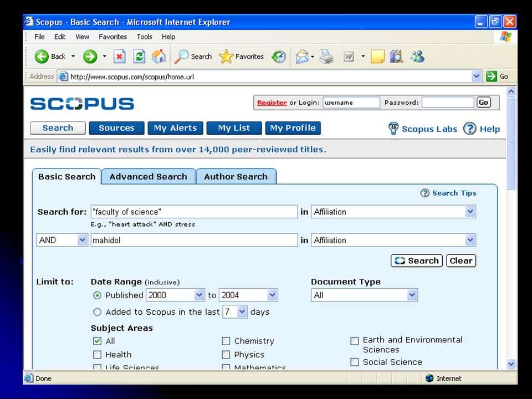Open the Favorites star
This screenshot has width=532, height=399.
[x=226, y=57]
